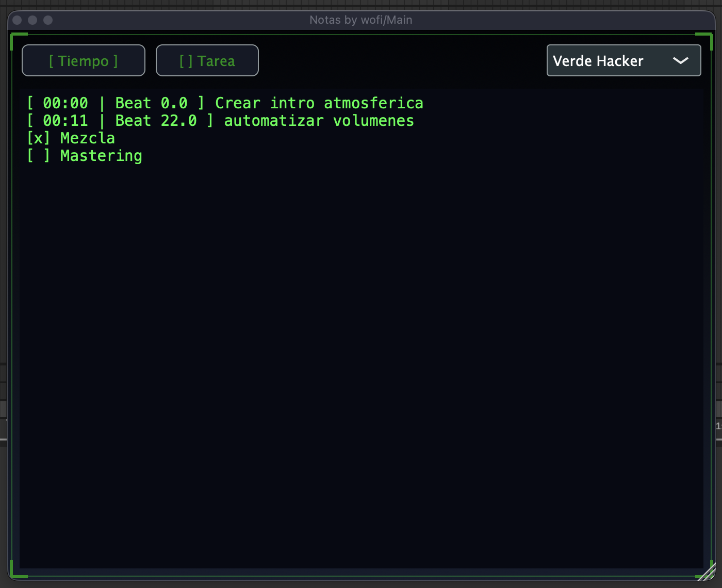Click the word 'Mastering' in notes
The width and height of the screenshot is (722, 588).
click(101, 156)
